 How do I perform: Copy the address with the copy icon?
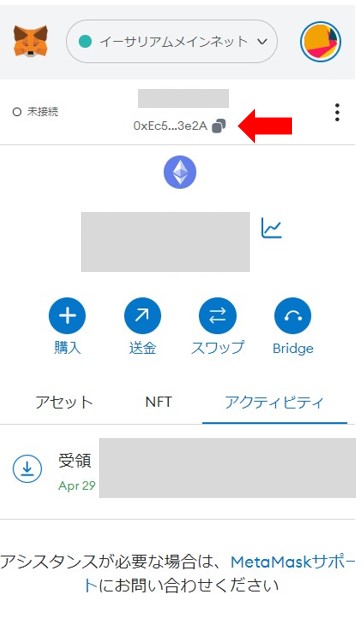(x=219, y=126)
